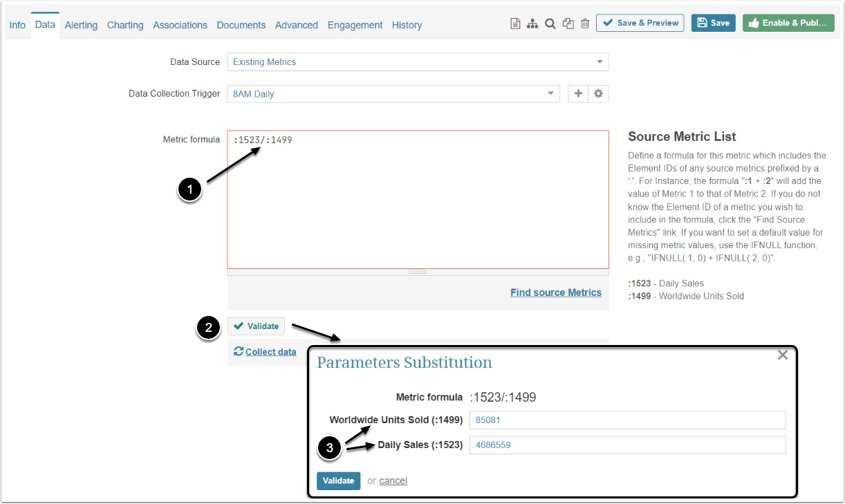
Task: Click the blue Save button
Action: coord(713,23)
